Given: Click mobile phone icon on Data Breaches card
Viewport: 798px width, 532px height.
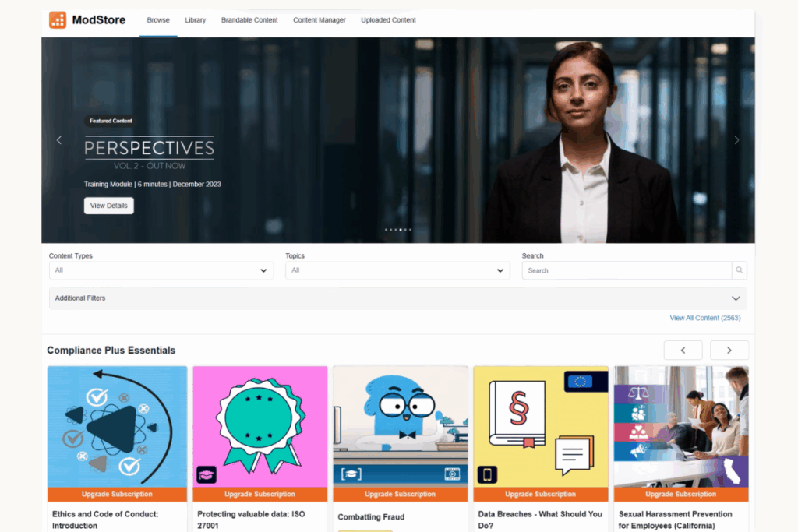Looking at the screenshot, I should pos(487,474).
